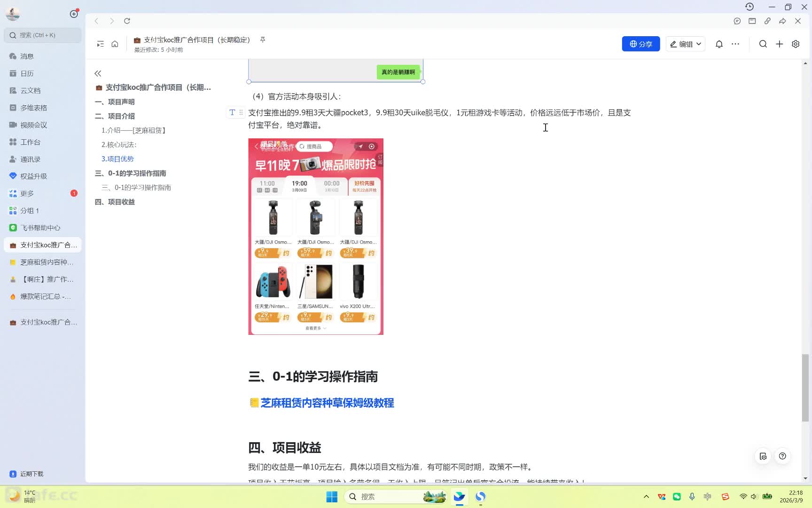This screenshot has height=508, width=812.
Task: Open the 芝麻租赁内容种... sidebar document
Action: click(42, 262)
